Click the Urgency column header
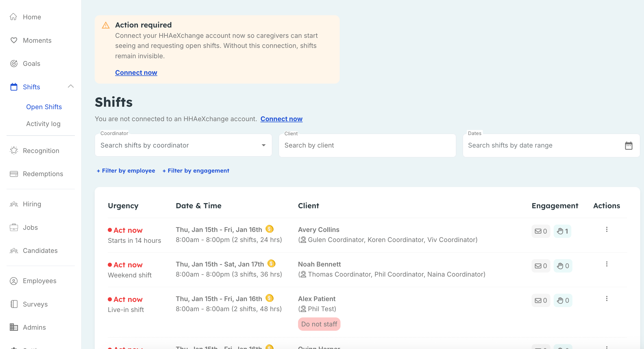The width and height of the screenshot is (644, 349). point(123,206)
